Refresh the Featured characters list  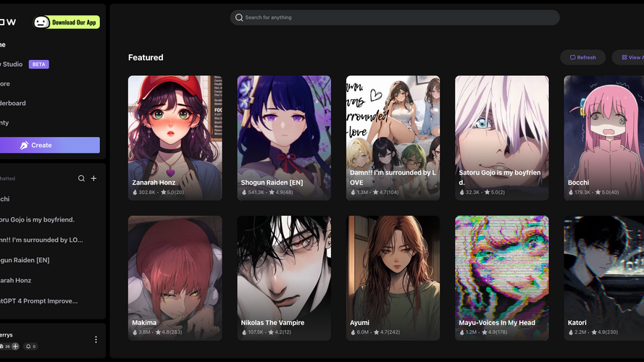pos(583,57)
